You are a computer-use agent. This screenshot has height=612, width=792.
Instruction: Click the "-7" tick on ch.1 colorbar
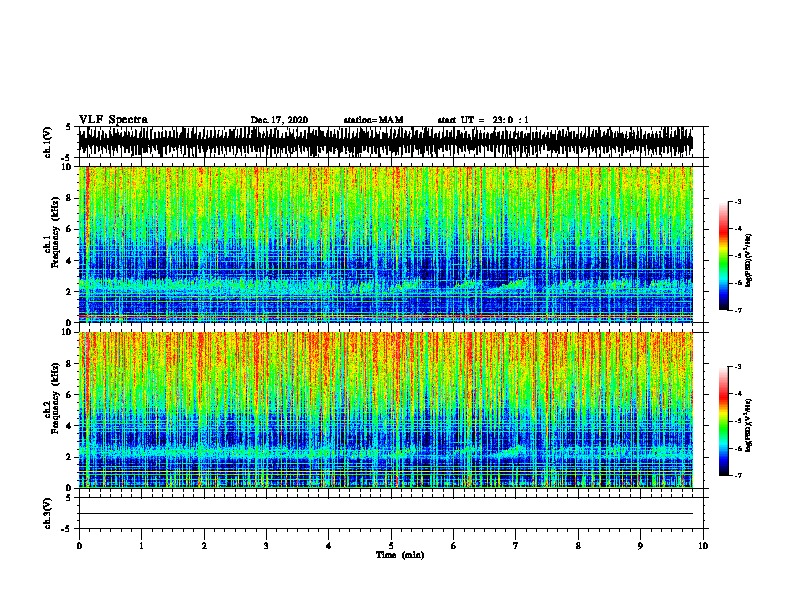tap(737, 310)
